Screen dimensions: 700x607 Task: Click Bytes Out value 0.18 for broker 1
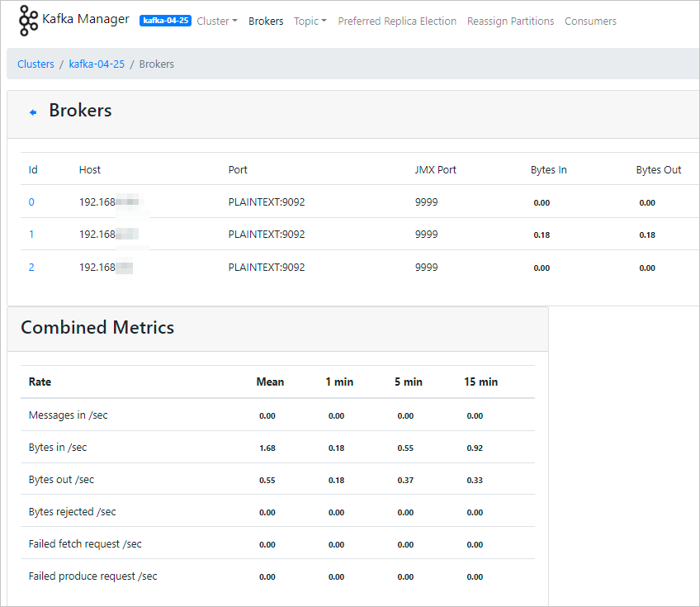[x=647, y=235]
